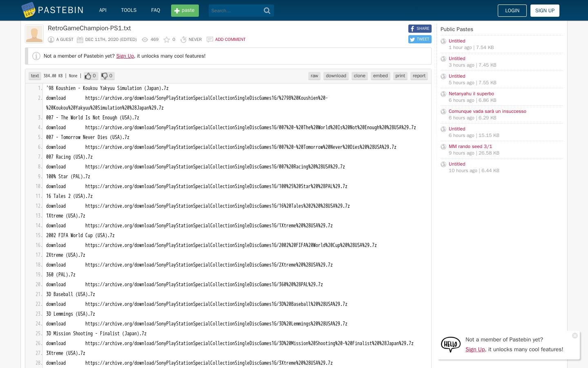This screenshot has width=588, height=368.
Task: Open Comunque vada sarà un insuccesso paste
Action: click(x=488, y=111)
